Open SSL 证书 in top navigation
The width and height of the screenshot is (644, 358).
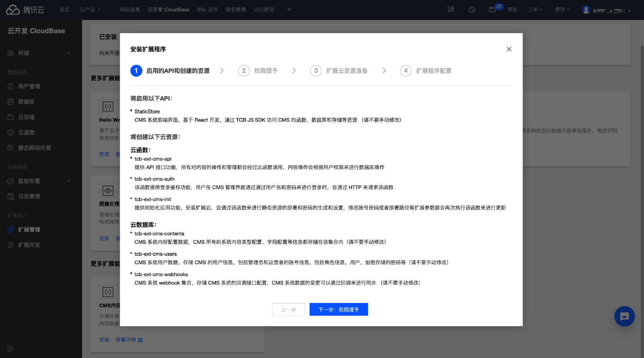point(207,10)
